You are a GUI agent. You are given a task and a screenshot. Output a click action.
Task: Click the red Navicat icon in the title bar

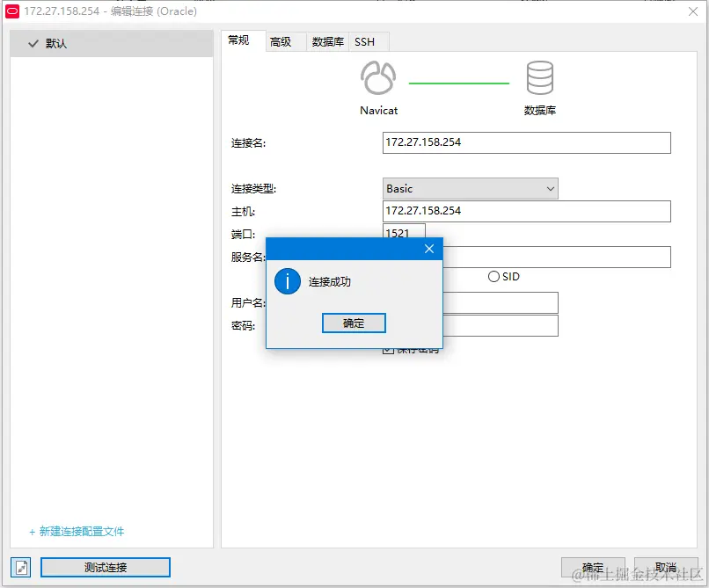(11, 11)
